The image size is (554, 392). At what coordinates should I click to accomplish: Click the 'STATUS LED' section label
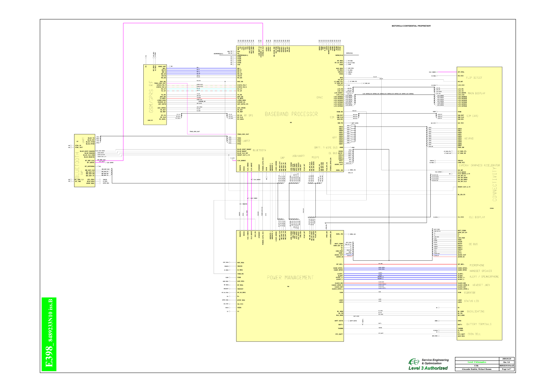click(x=472, y=301)
